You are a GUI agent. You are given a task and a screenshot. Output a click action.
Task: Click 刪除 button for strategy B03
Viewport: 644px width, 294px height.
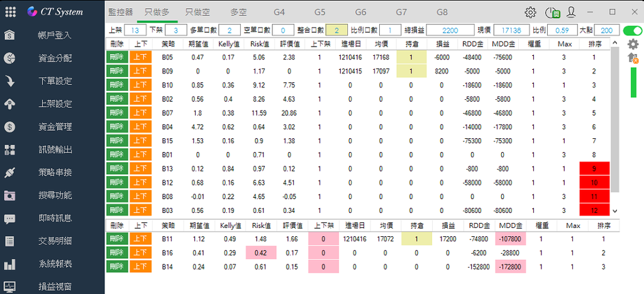point(117,210)
